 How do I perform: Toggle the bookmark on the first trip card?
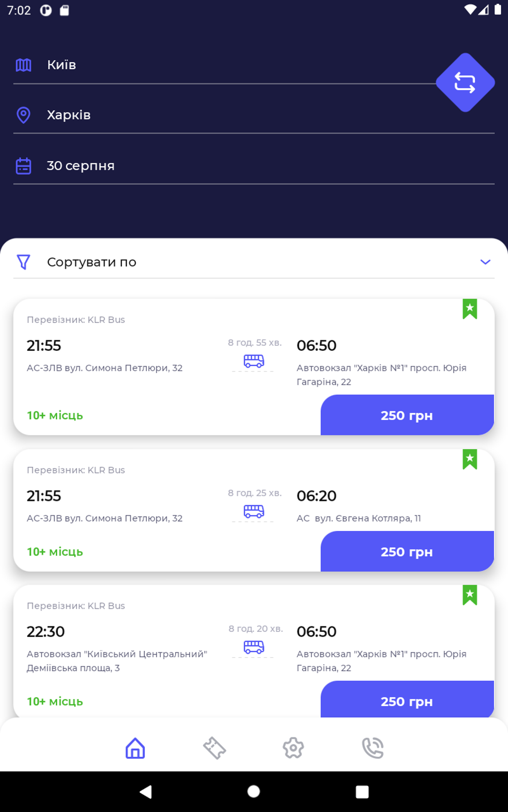[470, 309]
